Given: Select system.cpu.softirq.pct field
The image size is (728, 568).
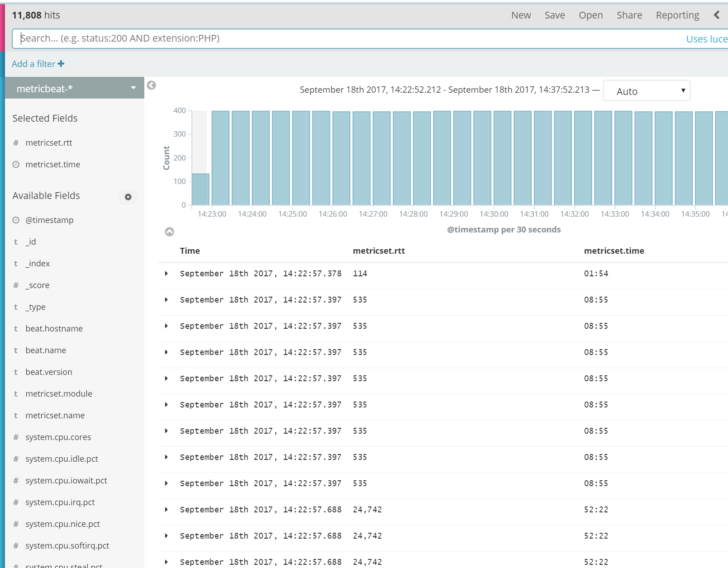Looking at the screenshot, I should 67,546.
